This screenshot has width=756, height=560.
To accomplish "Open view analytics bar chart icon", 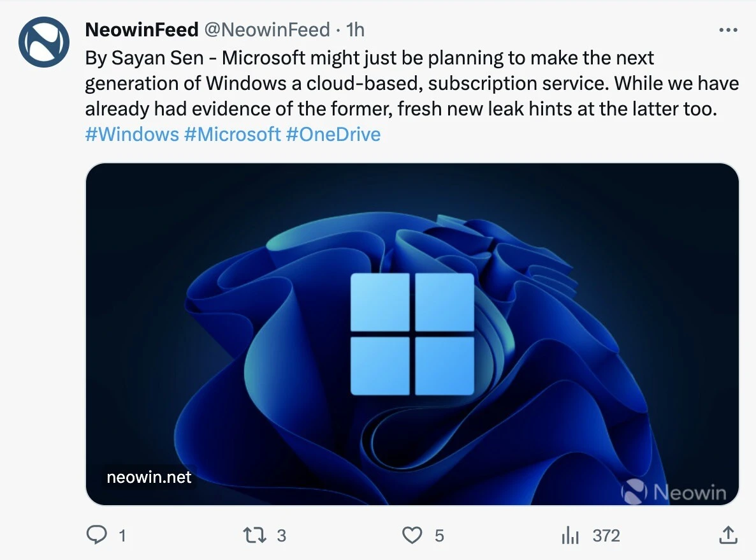I will (x=570, y=536).
